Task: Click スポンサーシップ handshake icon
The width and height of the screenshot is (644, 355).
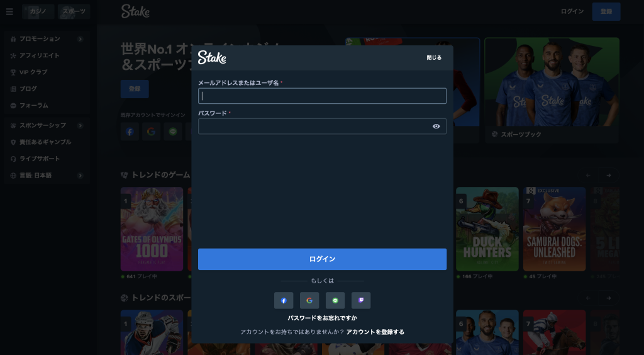Action: tap(13, 125)
